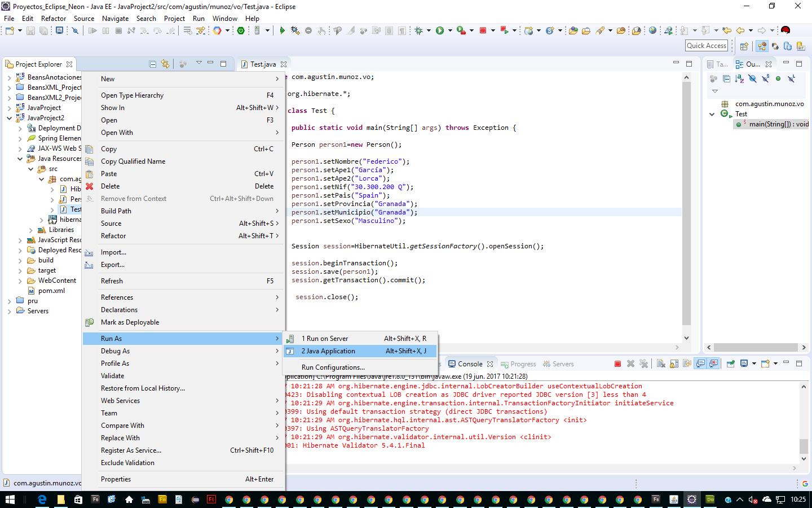Click the Windows Start button

click(x=10, y=500)
